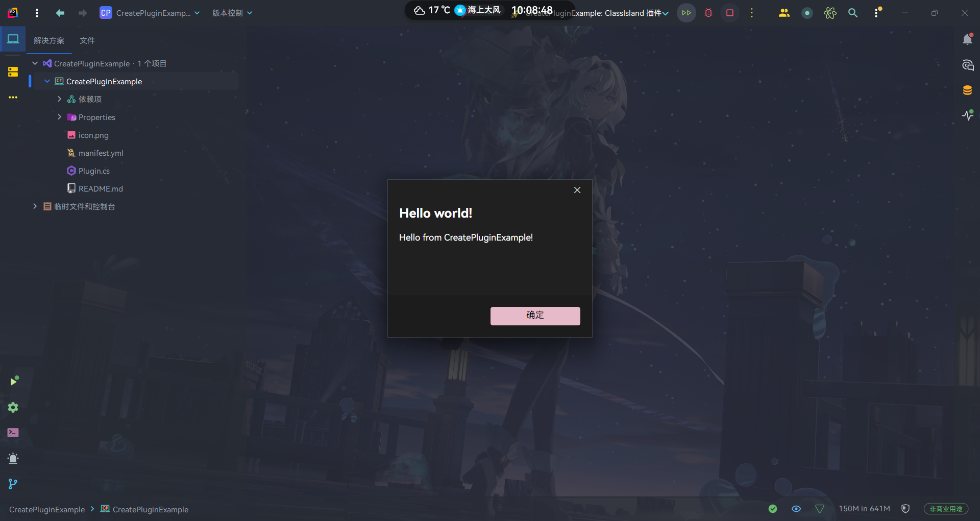Switch to the 文件 tab
Image resolution: width=980 pixels, height=521 pixels.
pos(87,40)
